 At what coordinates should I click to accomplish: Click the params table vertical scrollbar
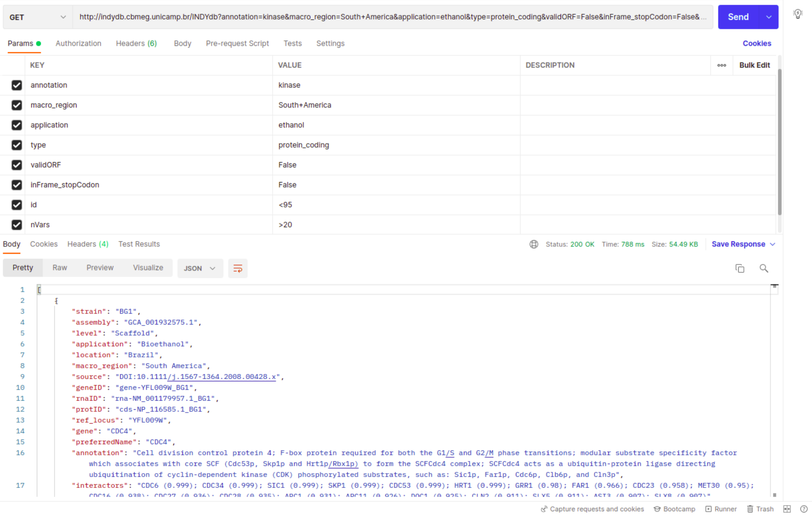click(x=779, y=142)
